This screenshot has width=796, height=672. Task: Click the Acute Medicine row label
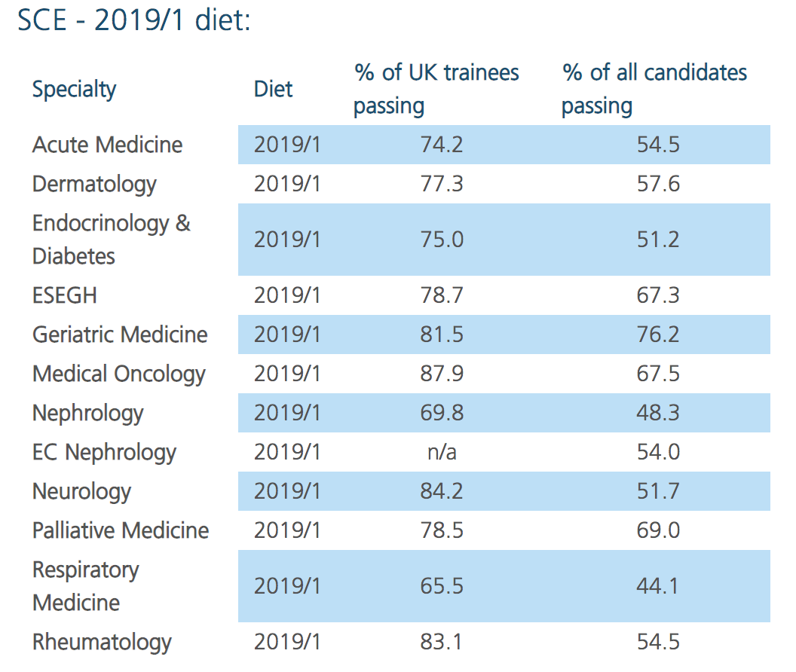[107, 145]
